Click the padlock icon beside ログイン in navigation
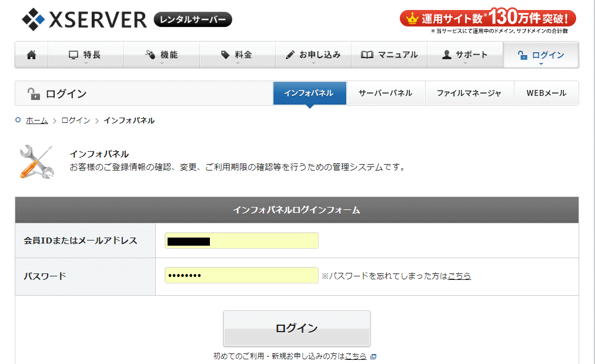Screen dimensions: 595x364 pyautogui.click(x=523, y=55)
